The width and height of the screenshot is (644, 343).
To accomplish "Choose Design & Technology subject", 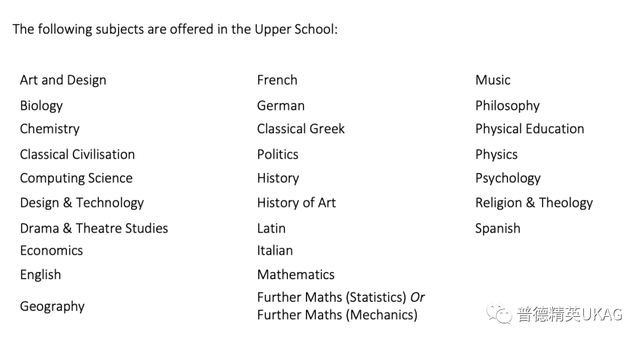I will pyautogui.click(x=82, y=203).
